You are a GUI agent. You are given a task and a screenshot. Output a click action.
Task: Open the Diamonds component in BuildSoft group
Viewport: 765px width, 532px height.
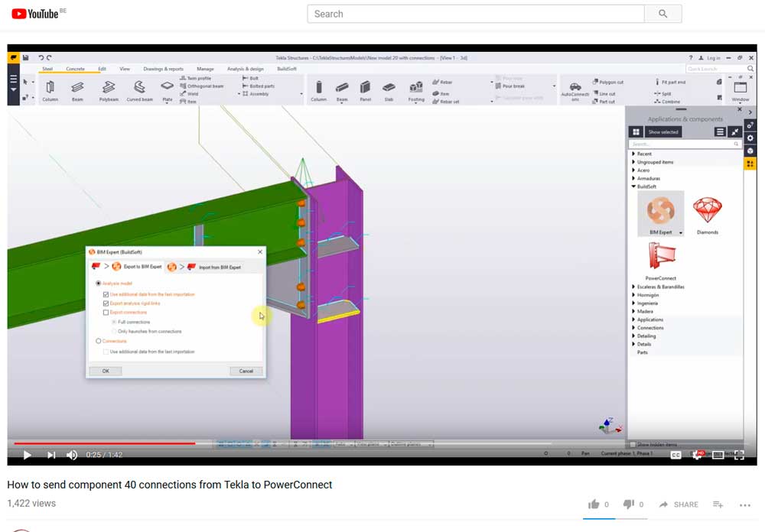[707, 212]
